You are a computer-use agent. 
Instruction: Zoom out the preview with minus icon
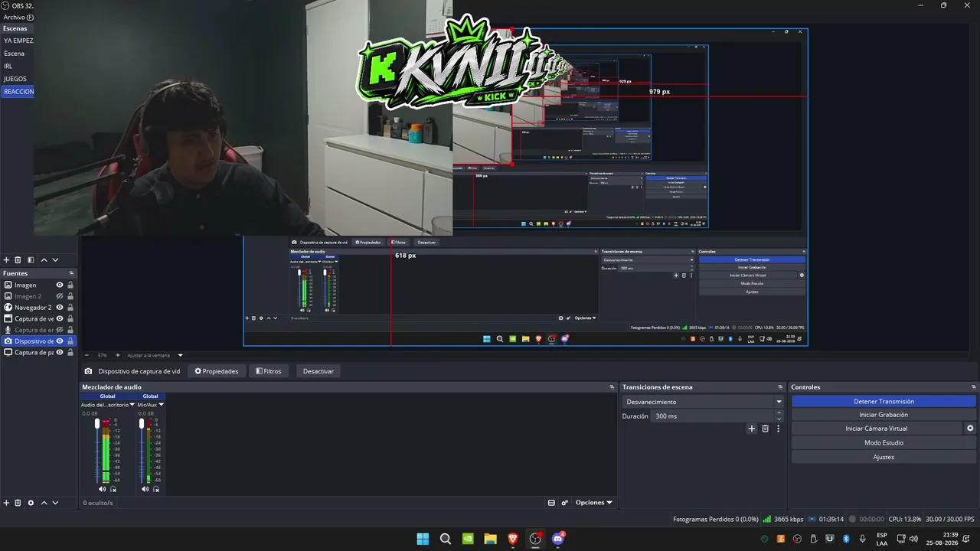click(87, 355)
